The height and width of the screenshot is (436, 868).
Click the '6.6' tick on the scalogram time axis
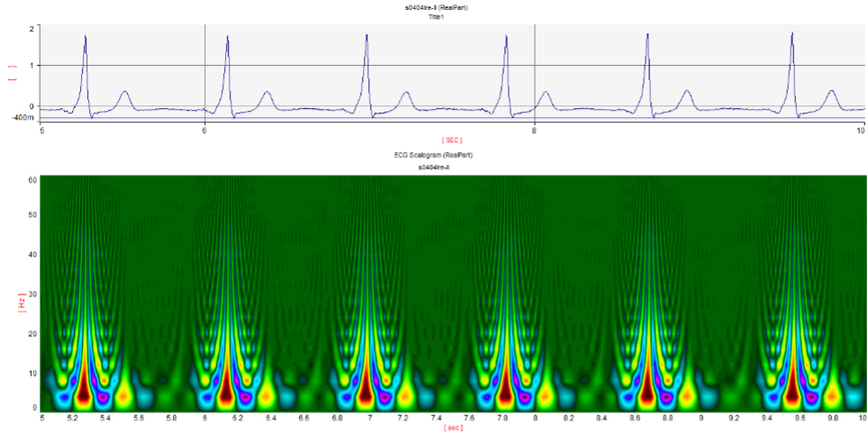(x=304, y=420)
